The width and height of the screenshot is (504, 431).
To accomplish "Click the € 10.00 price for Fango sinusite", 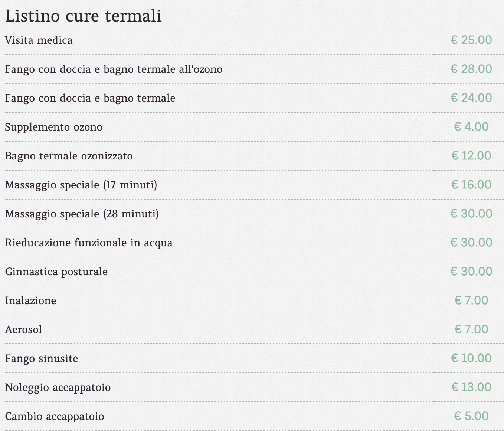I will 471,358.
